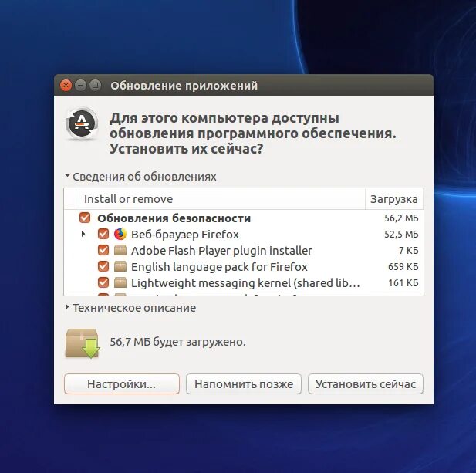Click Напомнить позже button

point(244,384)
